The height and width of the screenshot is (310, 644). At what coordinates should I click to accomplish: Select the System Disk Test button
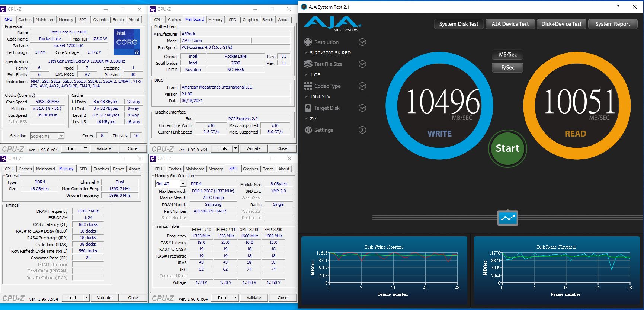pyautogui.click(x=459, y=24)
